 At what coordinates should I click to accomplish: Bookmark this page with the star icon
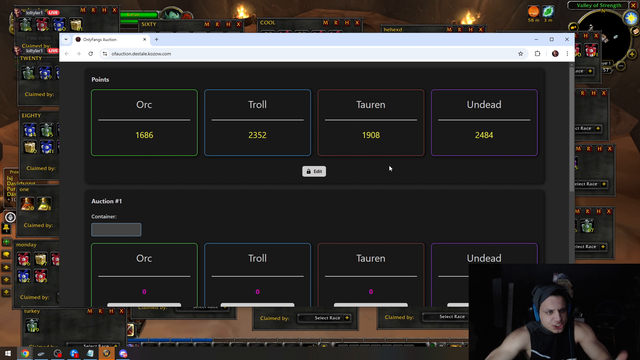coord(520,54)
